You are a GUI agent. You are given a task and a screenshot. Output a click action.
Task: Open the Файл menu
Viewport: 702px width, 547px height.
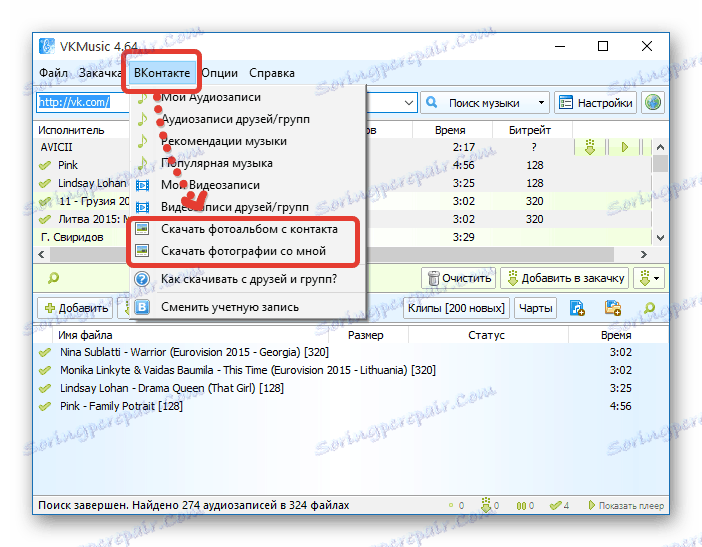53,73
